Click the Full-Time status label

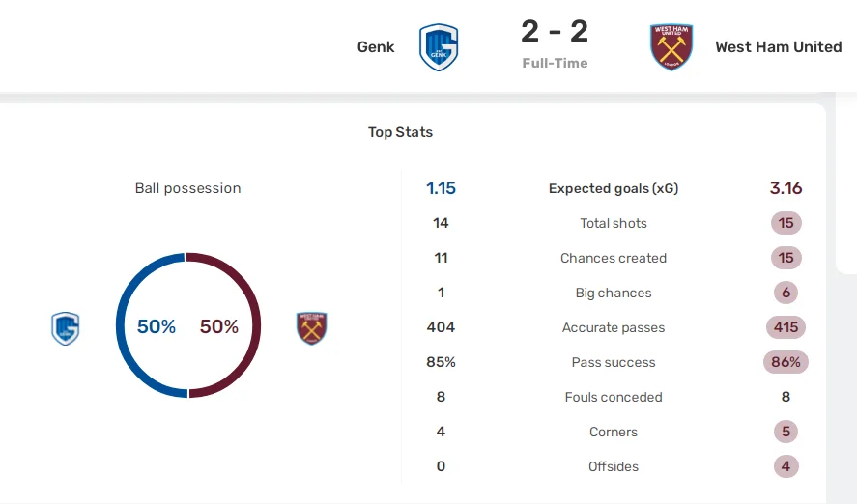pyautogui.click(x=555, y=63)
